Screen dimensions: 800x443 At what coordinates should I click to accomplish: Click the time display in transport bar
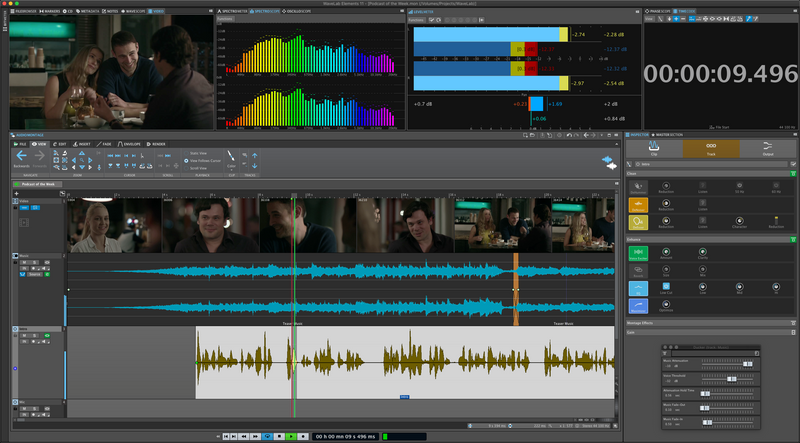coord(346,436)
